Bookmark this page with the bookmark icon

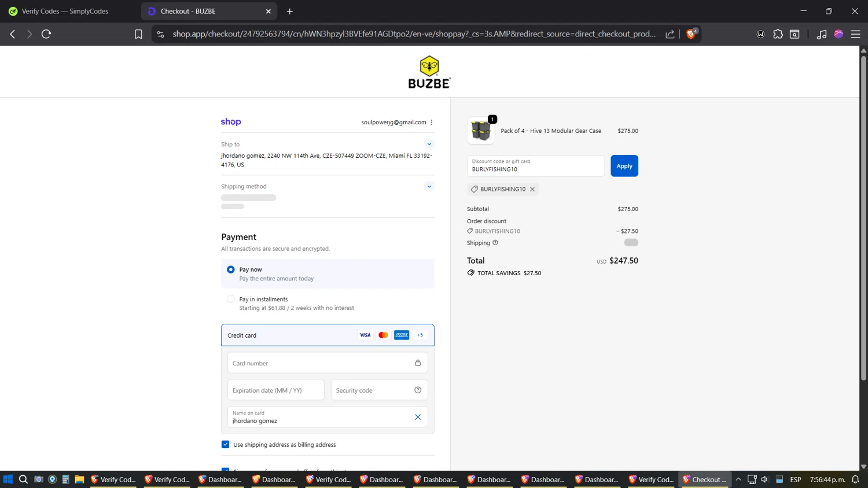pos(138,34)
